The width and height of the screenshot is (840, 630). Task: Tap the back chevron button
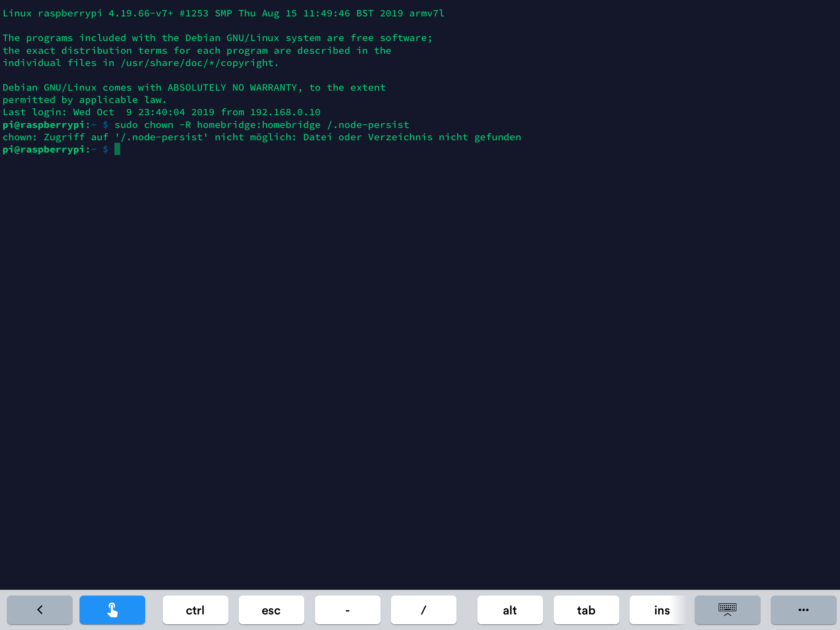coord(40,610)
